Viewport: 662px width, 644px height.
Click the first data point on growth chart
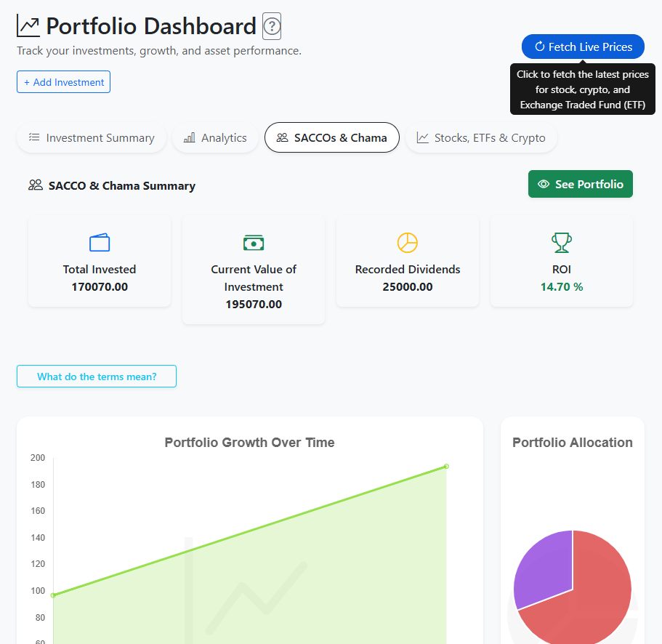click(53, 595)
